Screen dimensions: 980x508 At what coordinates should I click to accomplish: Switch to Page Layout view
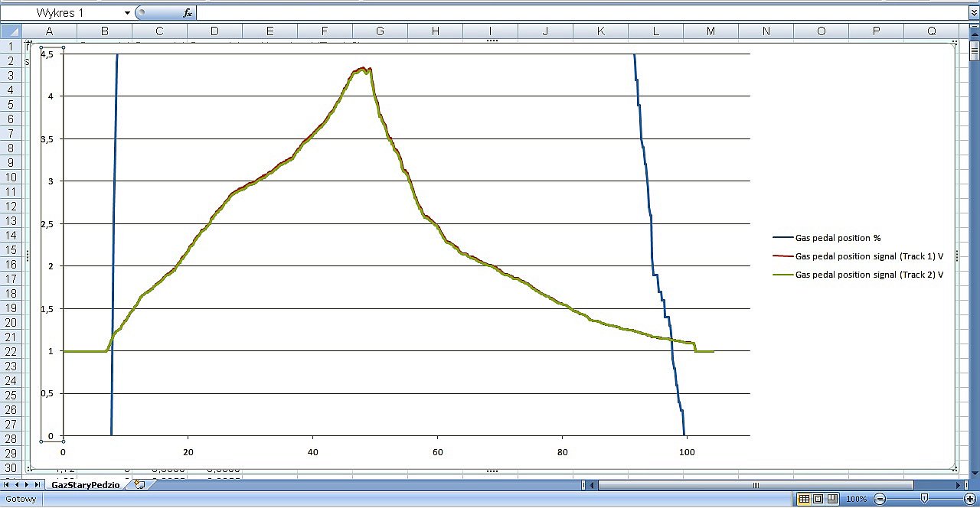point(818,499)
